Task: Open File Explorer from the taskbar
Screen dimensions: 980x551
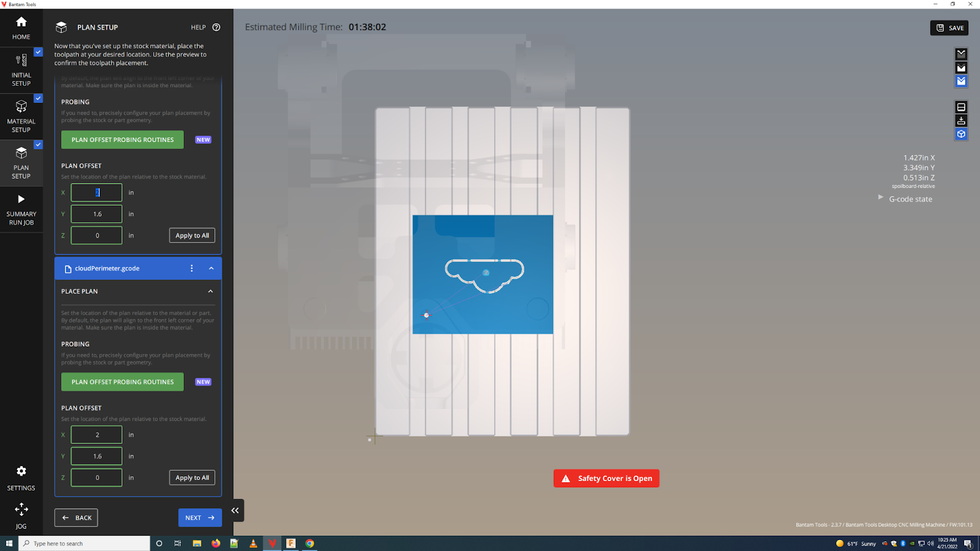Action: [x=197, y=544]
